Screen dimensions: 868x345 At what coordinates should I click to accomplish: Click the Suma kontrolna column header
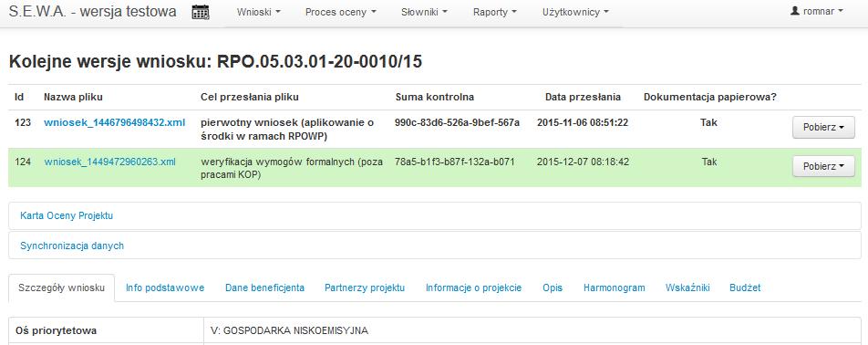[x=435, y=97]
